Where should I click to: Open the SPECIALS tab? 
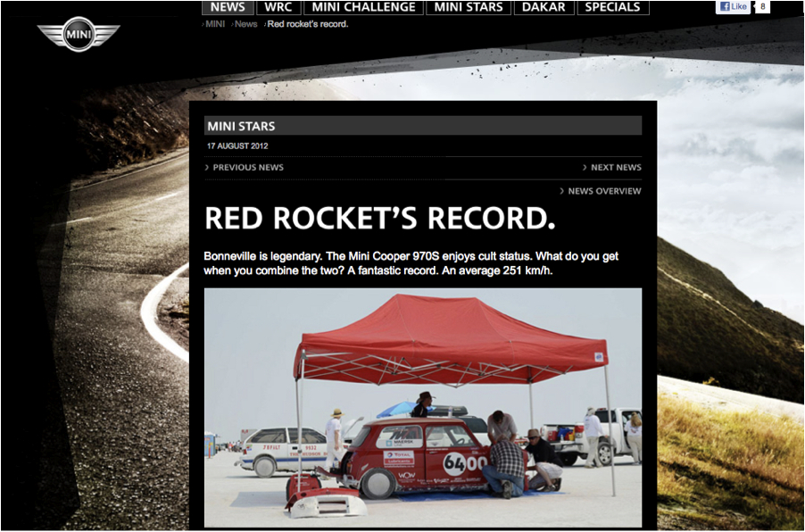(613, 7)
